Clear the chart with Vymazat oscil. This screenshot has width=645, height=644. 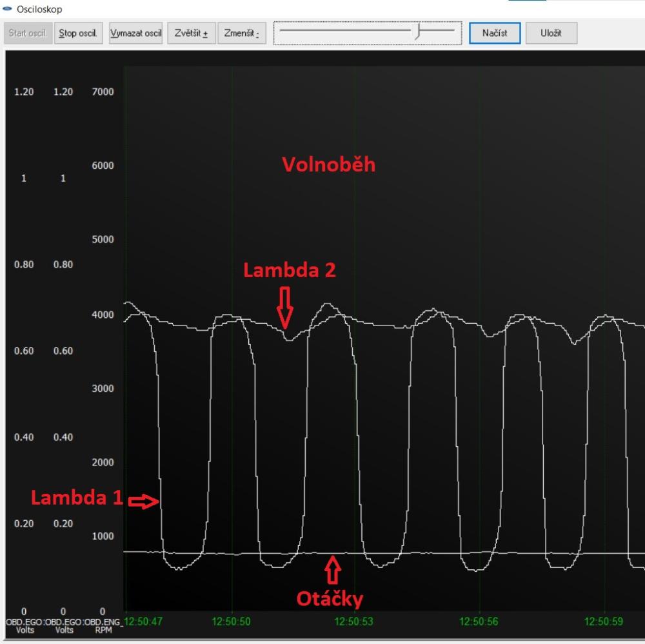(x=135, y=33)
